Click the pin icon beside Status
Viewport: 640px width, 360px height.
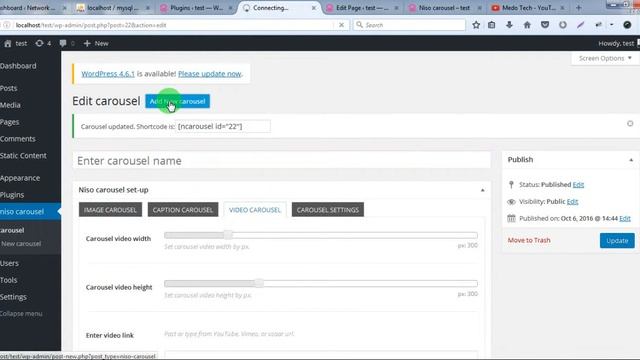pos(511,184)
